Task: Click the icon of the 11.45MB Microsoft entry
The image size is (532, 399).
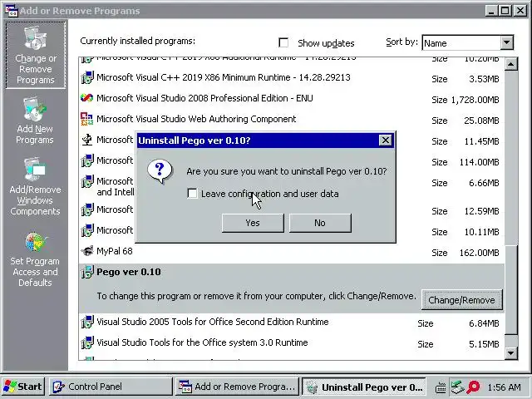Action: (87, 140)
